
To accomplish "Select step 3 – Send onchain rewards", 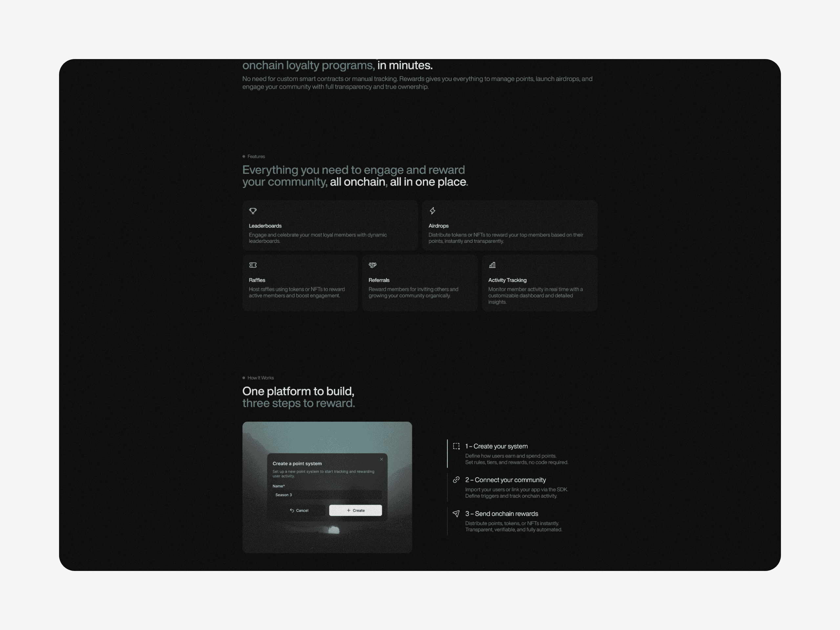I will 502,514.
